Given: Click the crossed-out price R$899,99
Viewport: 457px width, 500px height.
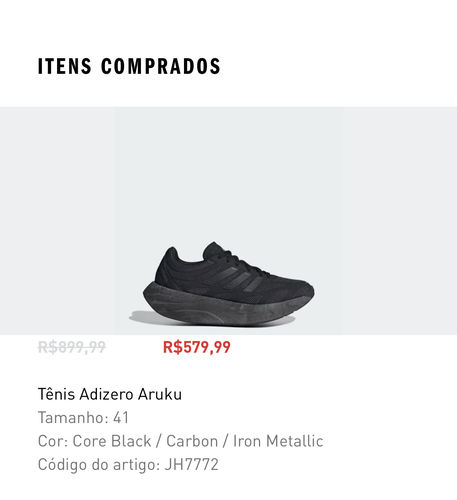Looking at the screenshot, I should click(72, 347).
